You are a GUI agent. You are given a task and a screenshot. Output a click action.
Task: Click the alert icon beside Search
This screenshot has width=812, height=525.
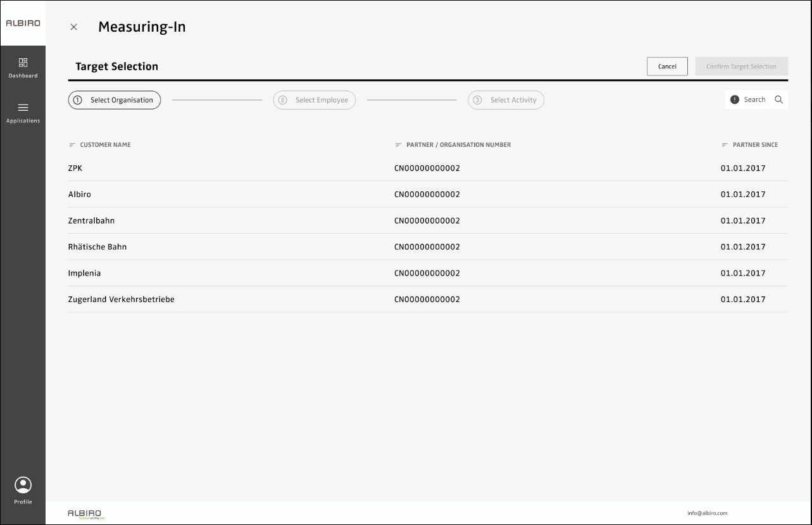click(x=734, y=99)
